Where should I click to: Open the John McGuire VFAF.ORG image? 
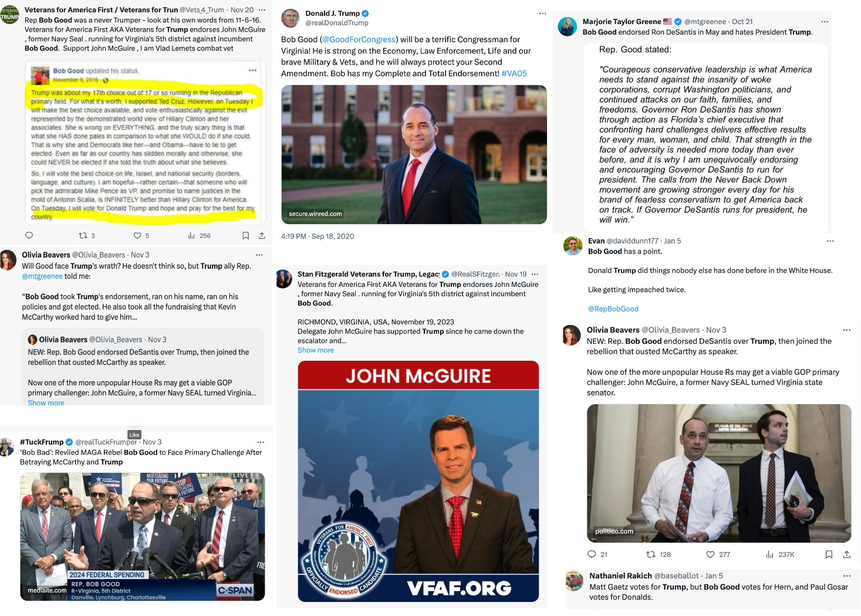click(x=418, y=481)
